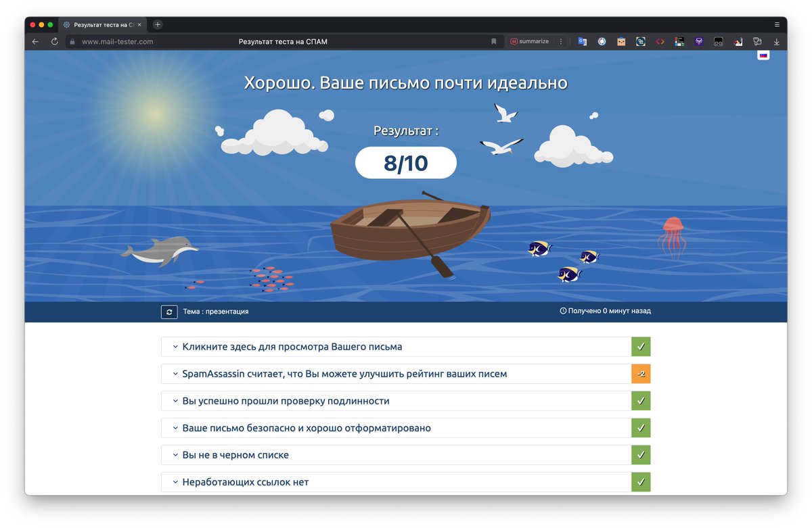Click the purple extension icon
The width and height of the screenshot is (812, 528).
point(699,41)
